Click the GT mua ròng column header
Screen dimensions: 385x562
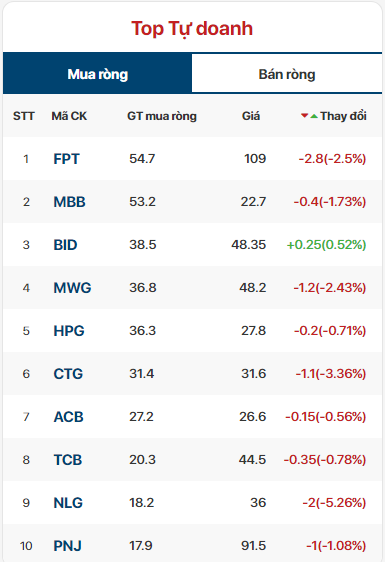tap(162, 116)
